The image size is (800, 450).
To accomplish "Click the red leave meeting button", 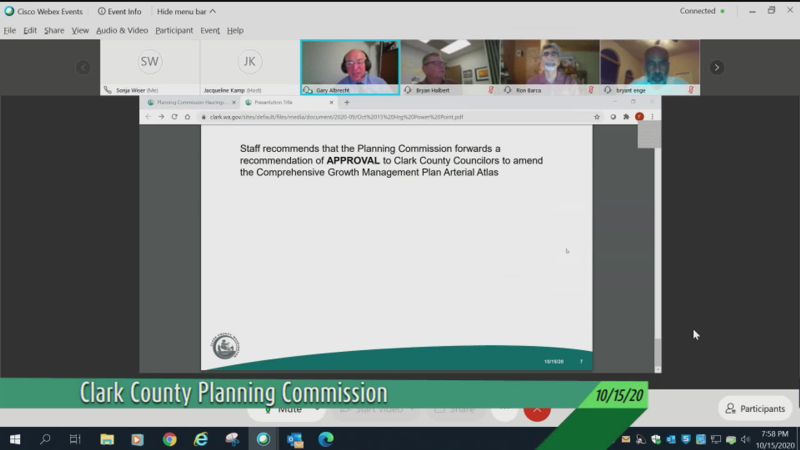I will pos(537,409).
